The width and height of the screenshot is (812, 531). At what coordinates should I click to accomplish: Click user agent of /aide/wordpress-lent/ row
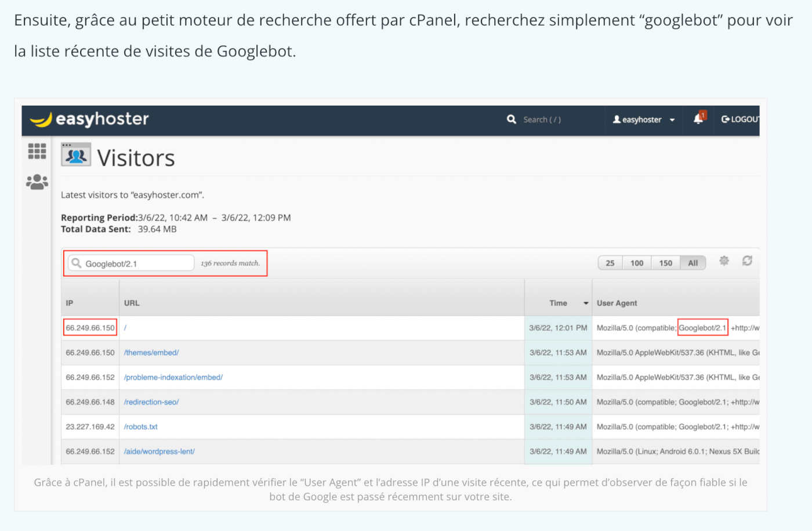pyautogui.click(x=677, y=451)
